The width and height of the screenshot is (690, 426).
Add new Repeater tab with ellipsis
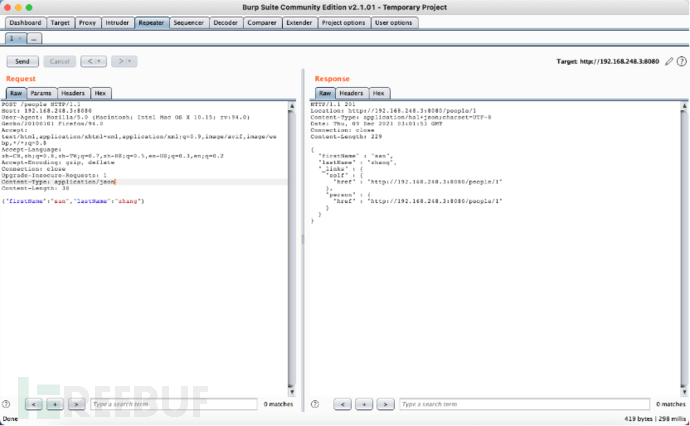34,39
